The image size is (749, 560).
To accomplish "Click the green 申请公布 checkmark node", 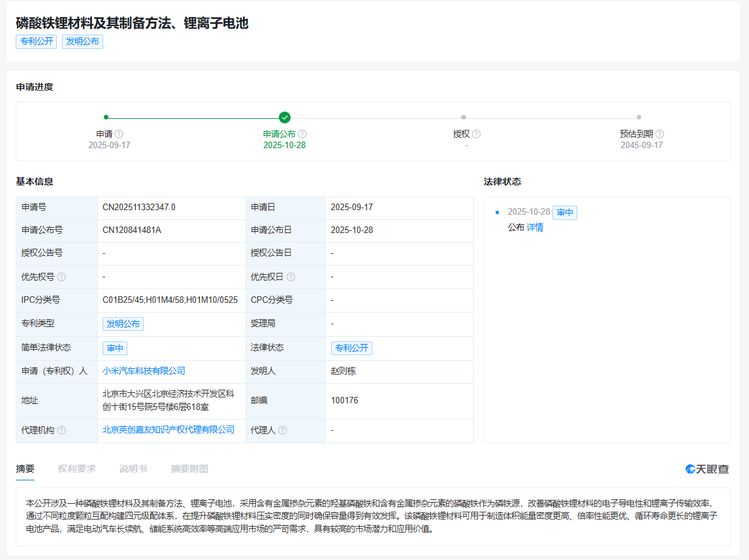I will point(284,117).
